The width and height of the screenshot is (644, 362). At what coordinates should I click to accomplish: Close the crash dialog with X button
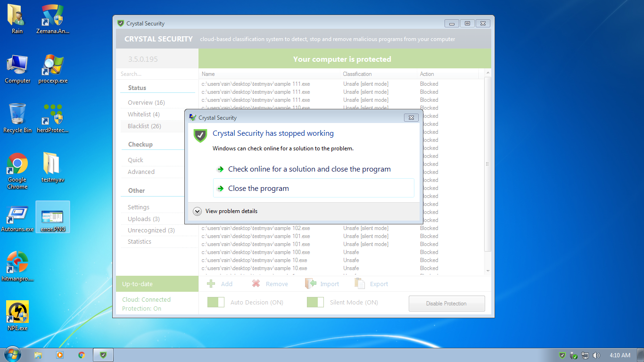point(411,117)
